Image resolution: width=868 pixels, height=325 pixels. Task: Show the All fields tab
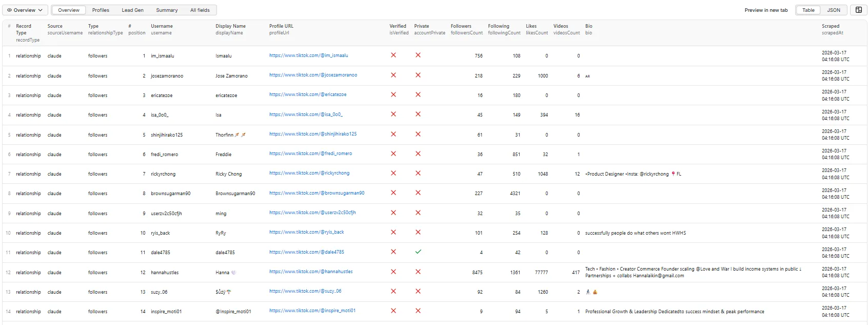coord(200,10)
